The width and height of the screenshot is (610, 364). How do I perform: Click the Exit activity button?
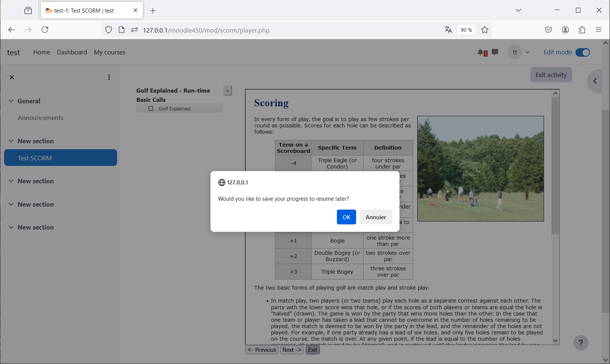point(551,75)
